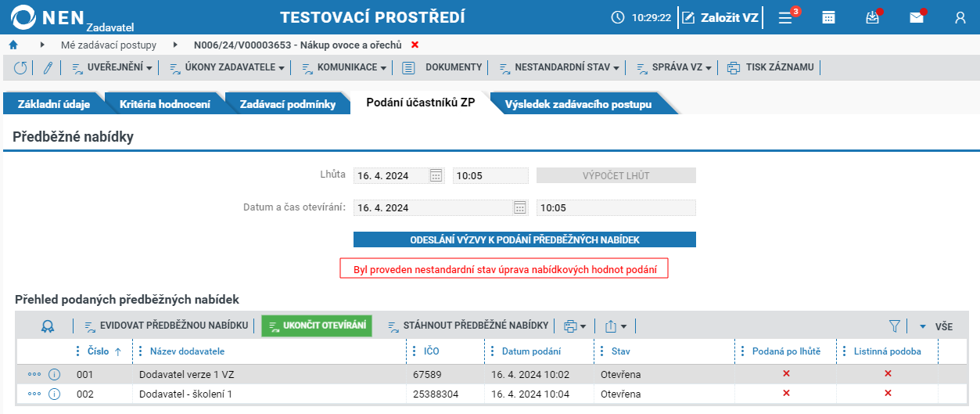The image size is (980, 414).
Task: Click the info icon for row 001
Action: tap(54, 374)
